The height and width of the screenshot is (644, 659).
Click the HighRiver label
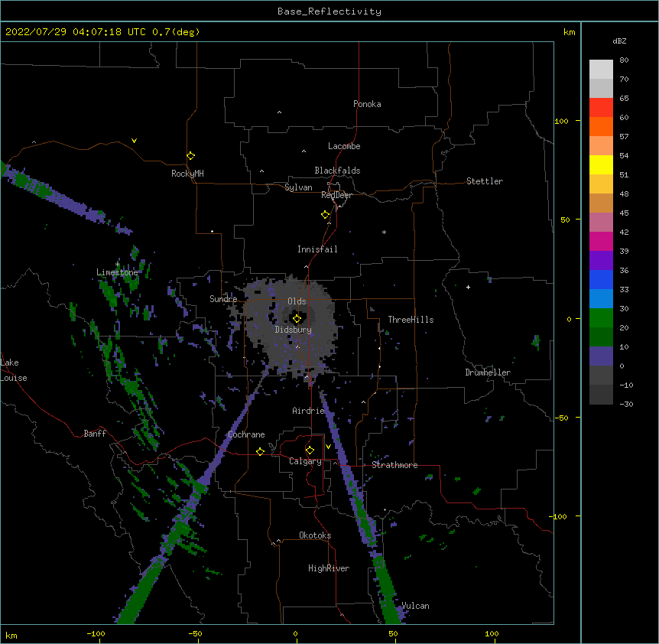tap(329, 568)
